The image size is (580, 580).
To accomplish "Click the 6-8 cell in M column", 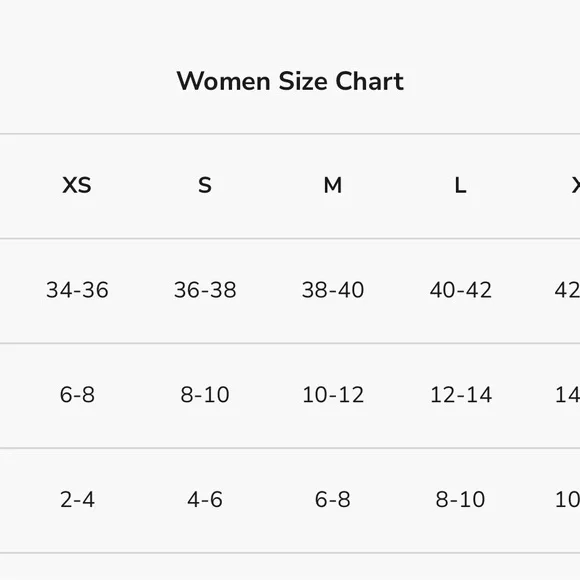I will (x=333, y=499).
